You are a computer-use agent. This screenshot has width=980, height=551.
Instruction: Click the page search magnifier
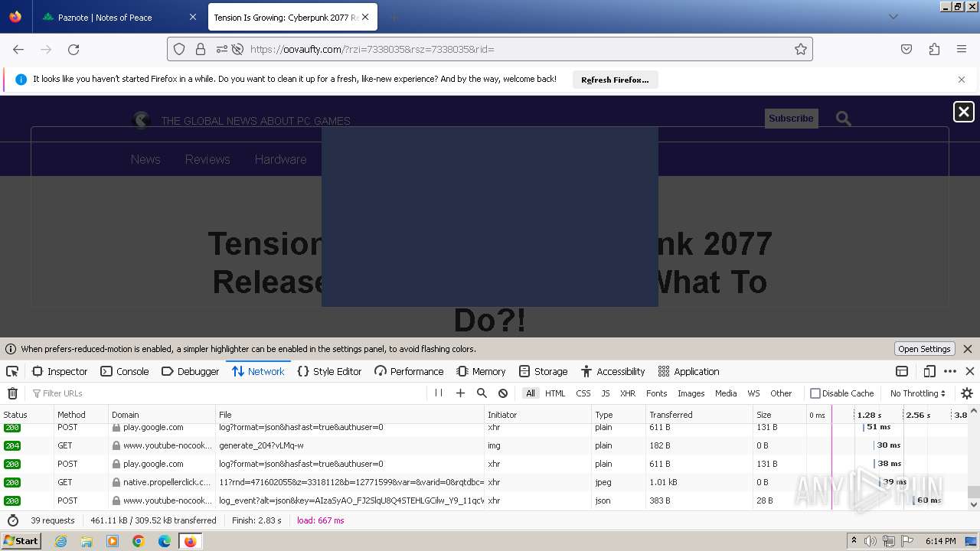coord(844,119)
